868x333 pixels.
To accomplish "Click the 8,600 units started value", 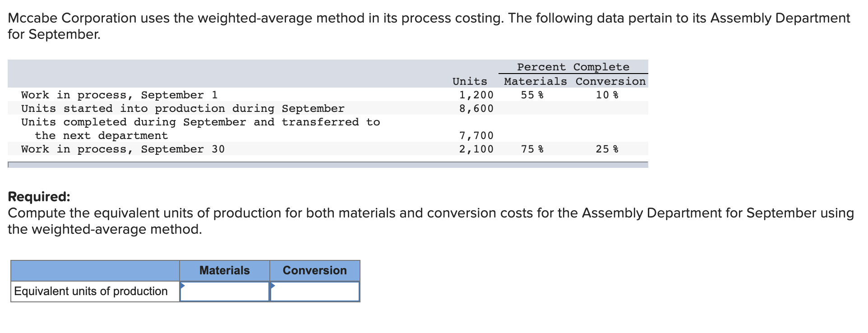I will pos(476,108).
